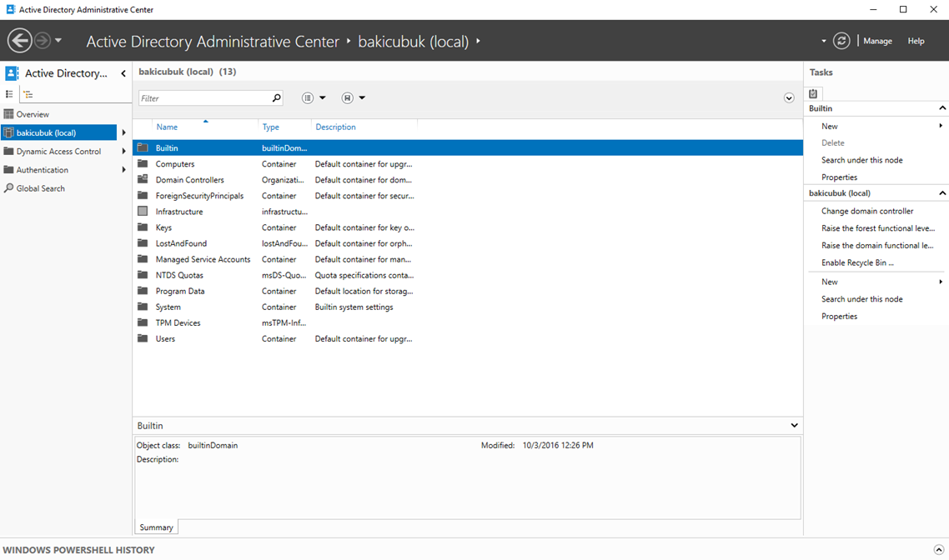Open the navigation history dropdown arrow
Screen dimensions: 949x560
(x=58, y=41)
